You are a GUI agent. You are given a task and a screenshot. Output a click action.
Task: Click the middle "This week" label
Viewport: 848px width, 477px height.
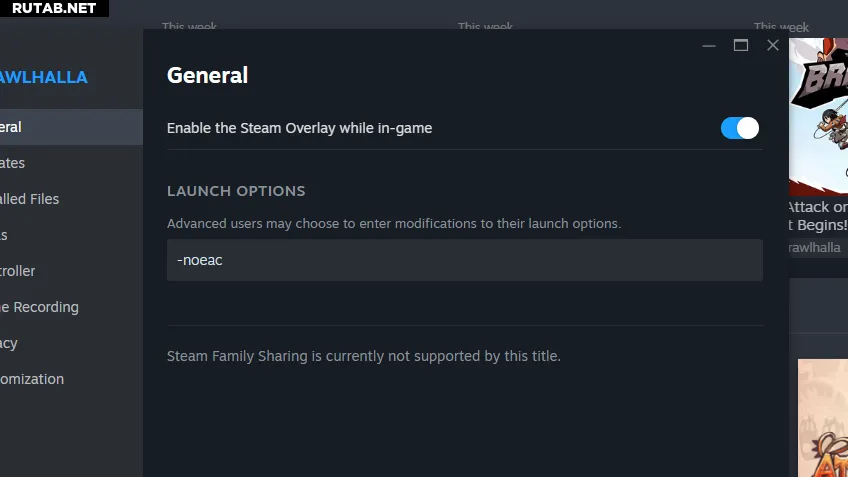click(x=485, y=27)
